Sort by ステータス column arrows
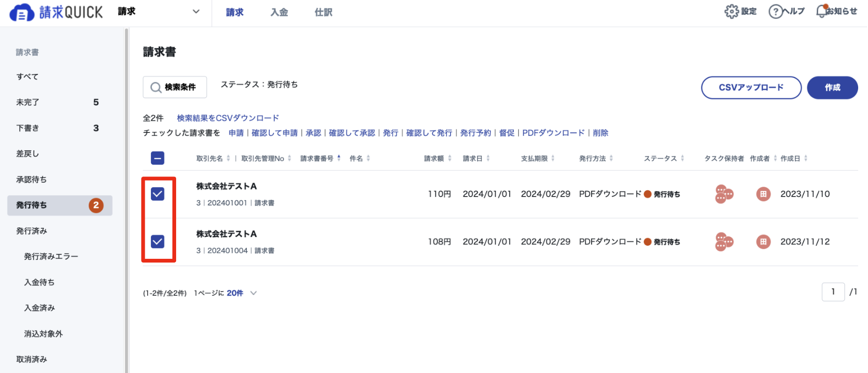This screenshot has height=373, width=868. [683, 158]
